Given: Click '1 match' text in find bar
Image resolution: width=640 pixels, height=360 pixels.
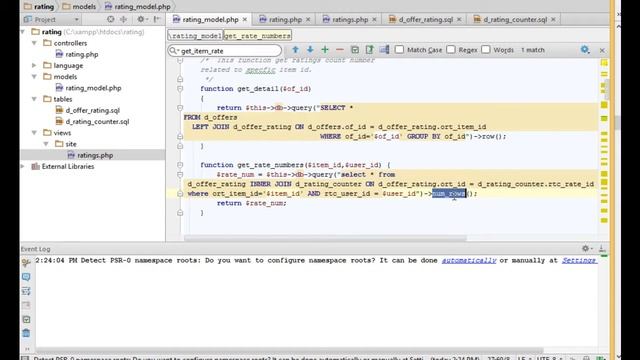Looking at the screenshot, I should 533,50.
